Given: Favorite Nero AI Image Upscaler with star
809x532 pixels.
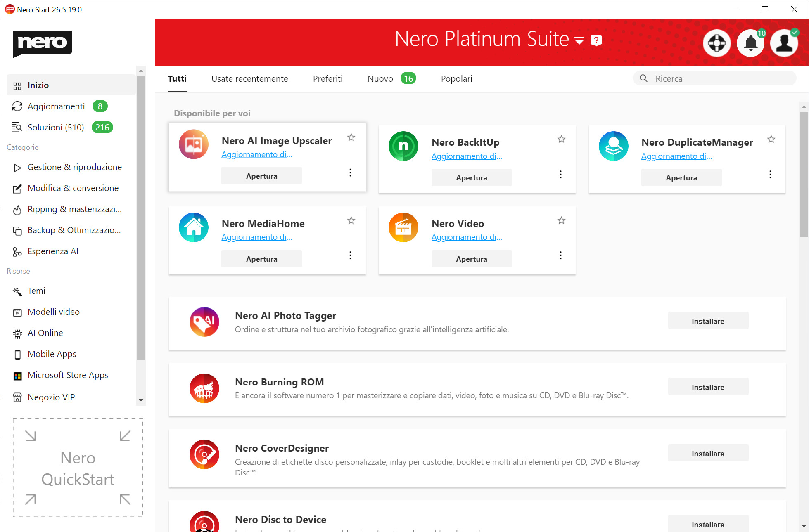Looking at the screenshot, I should [x=351, y=137].
